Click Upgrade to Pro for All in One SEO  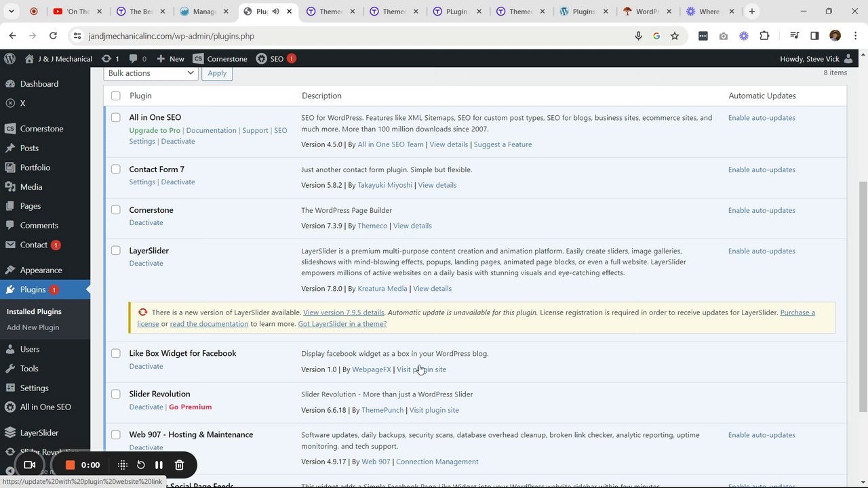click(155, 131)
